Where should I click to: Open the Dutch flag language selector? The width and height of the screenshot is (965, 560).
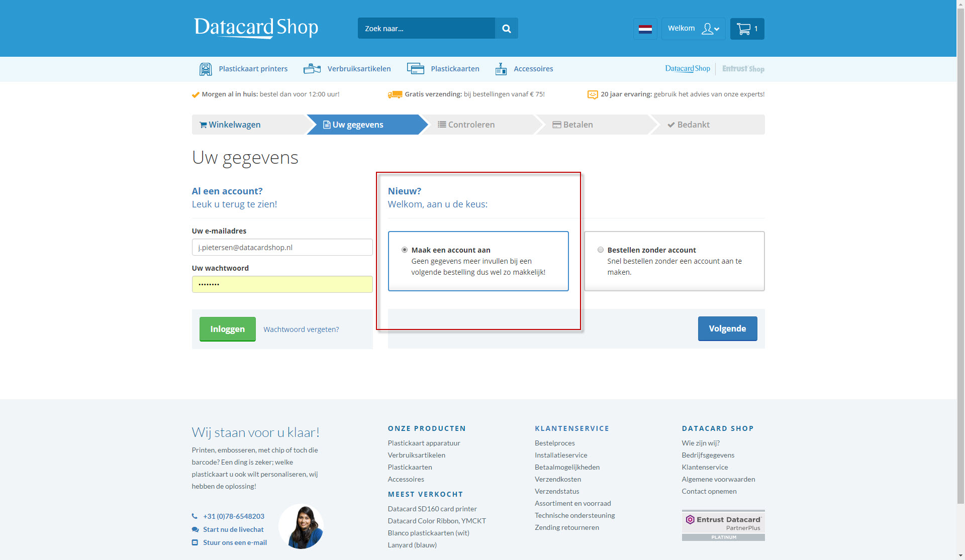(x=645, y=29)
